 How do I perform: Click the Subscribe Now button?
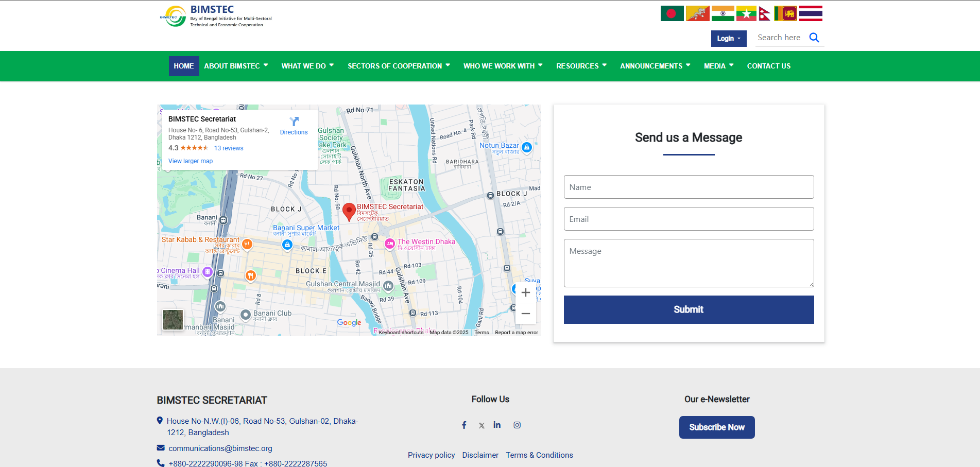(716, 427)
